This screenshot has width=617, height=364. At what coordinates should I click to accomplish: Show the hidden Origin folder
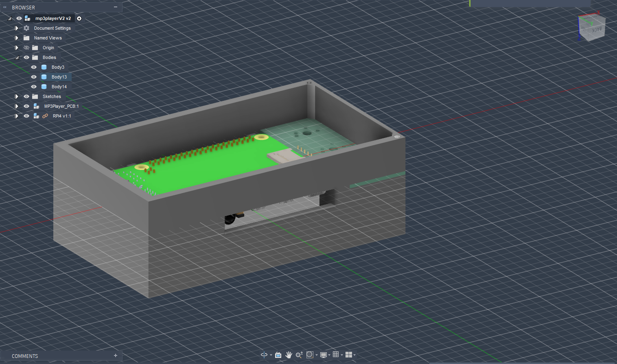point(26,48)
